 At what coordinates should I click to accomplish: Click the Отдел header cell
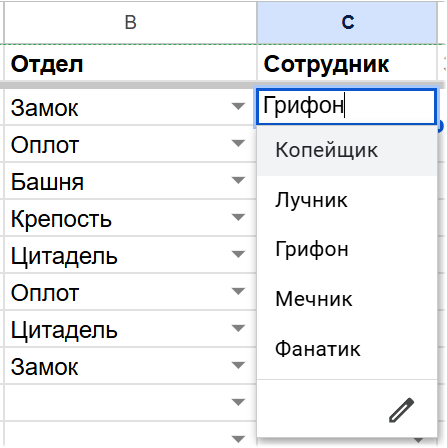click(130, 63)
